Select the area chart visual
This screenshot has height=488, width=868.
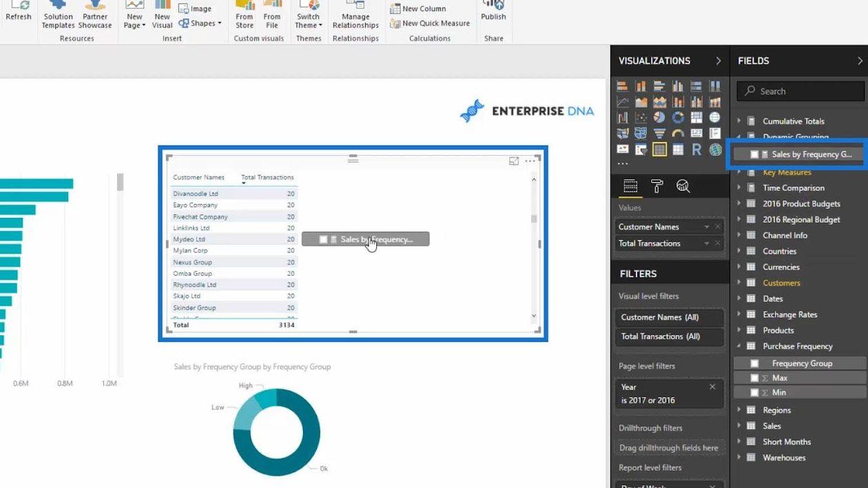pyautogui.click(x=641, y=102)
